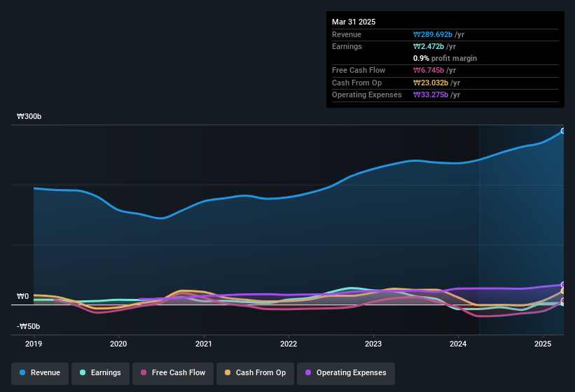The height and width of the screenshot is (392, 575).
Task: Click the Operating Expenses label in tooltip
Action: [367, 95]
